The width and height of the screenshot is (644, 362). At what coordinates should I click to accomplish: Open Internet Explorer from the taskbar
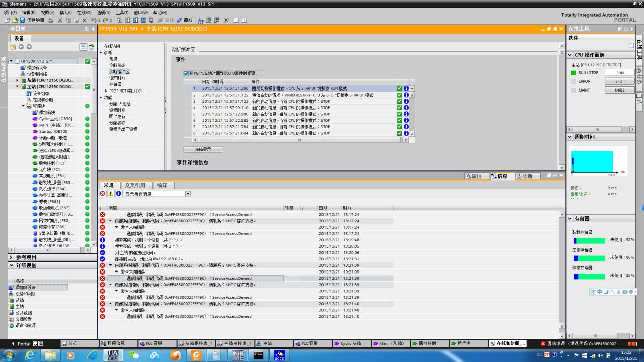(x=30, y=355)
